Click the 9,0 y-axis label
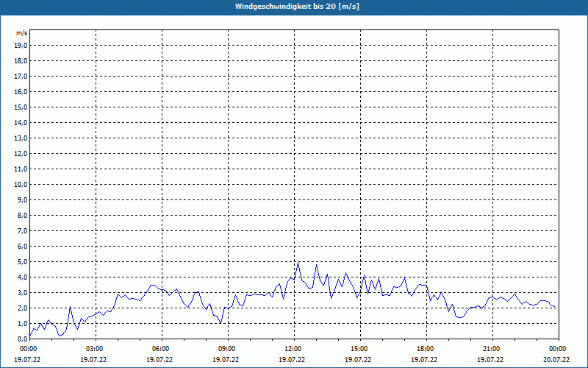 click(x=22, y=199)
